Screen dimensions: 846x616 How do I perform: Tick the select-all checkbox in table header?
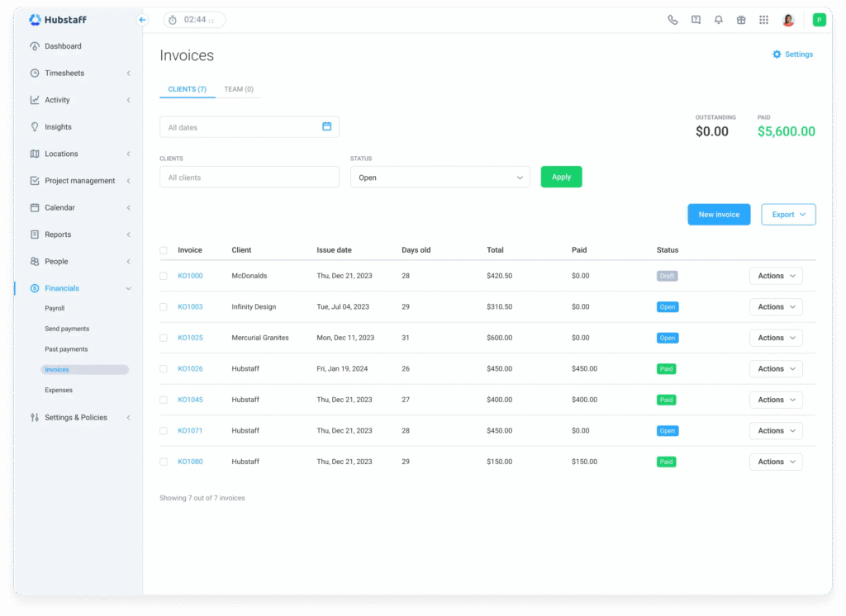tap(164, 250)
